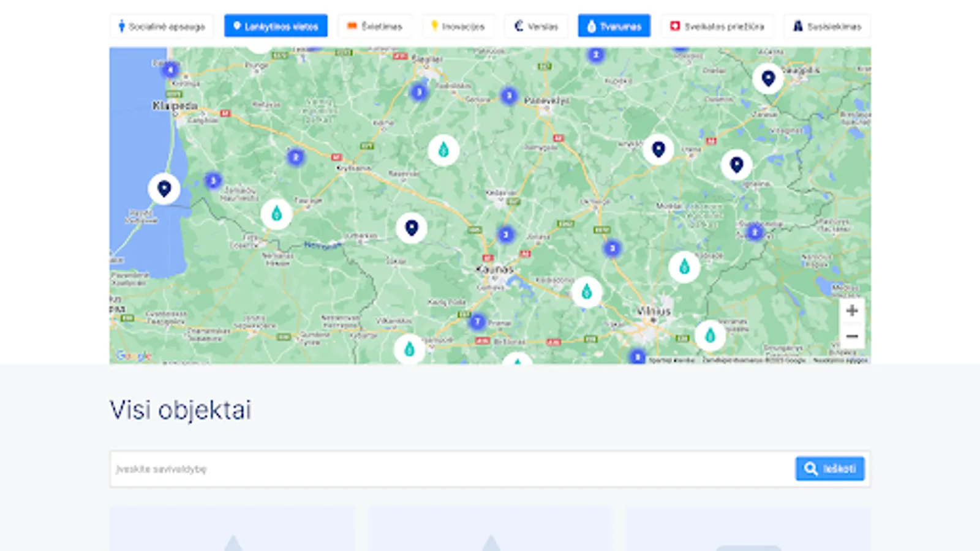
Task: Expand the 2-cluster at the map's top edge north of Kupiškis
Action: coord(596,55)
